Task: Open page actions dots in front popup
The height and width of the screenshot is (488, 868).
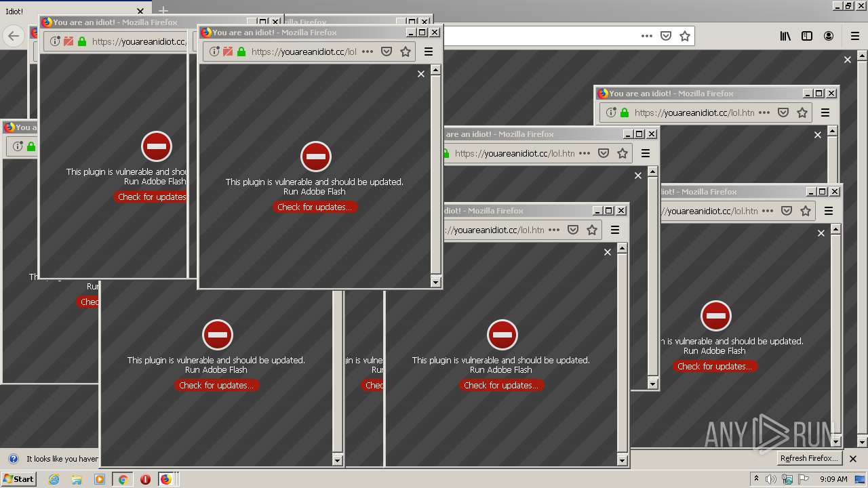Action: (x=368, y=52)
